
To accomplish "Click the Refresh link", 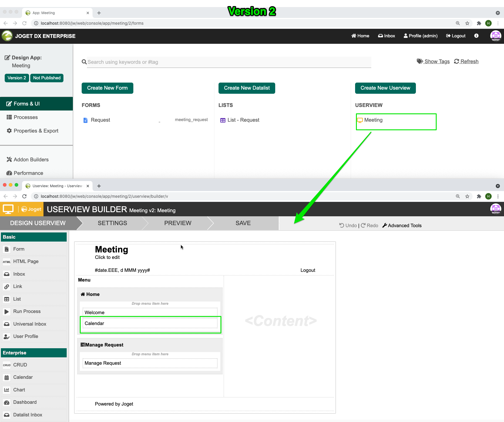I will (x=466, y=61).
